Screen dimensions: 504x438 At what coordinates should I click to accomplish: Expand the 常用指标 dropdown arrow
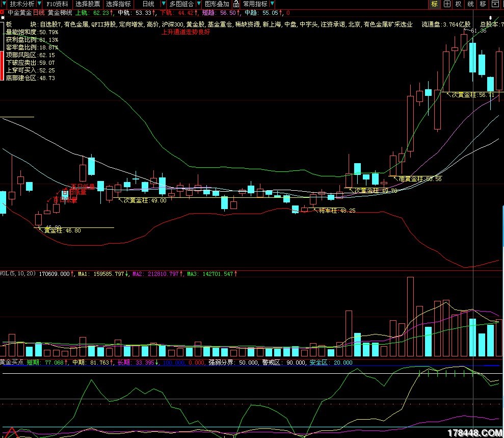click(272, 4)
